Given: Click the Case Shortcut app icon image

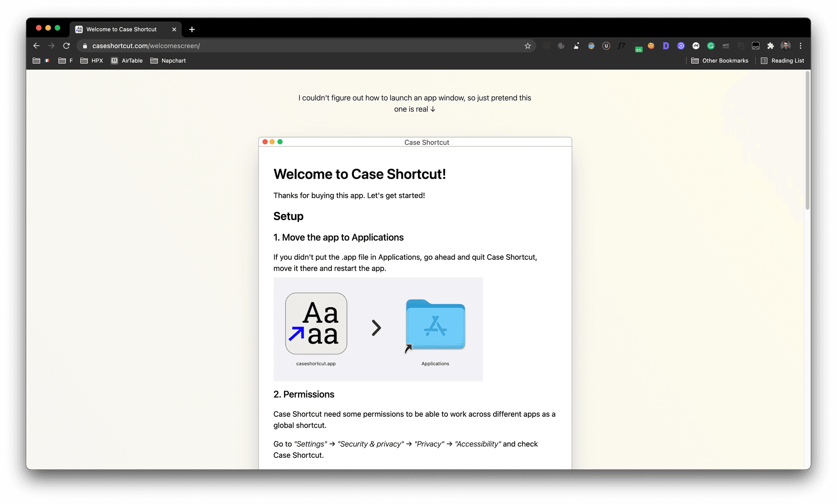Looking at the screenshot, I should [x=316, y=324].
